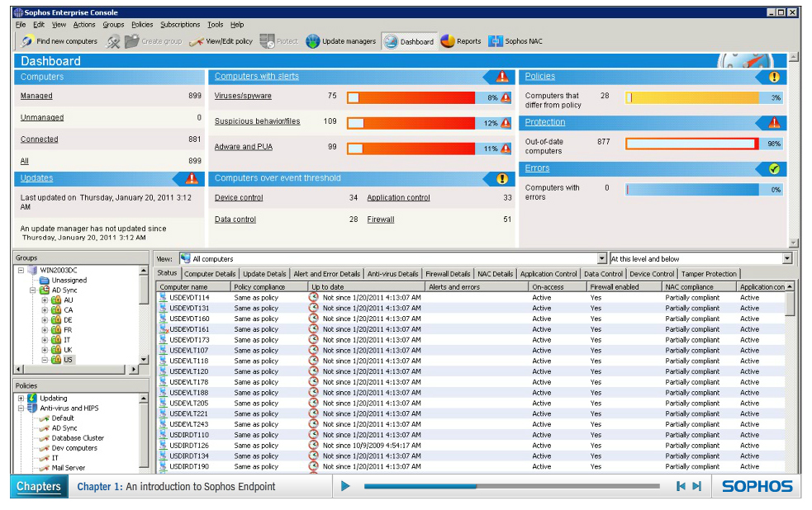Image resolution: width=812 pixels, height=510 pixels.
Task: Open the Firewall threshold link
Action: pyautogui.click(x=381, y=220)
